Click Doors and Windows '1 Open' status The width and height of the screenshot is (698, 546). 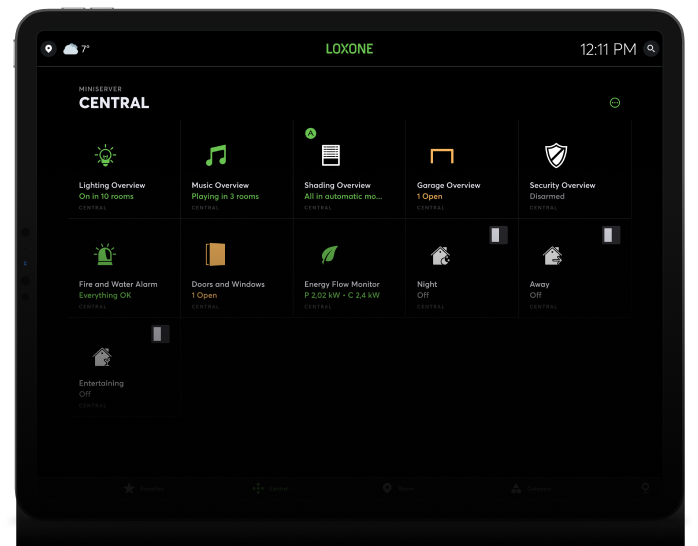click(x=204, y=295)
